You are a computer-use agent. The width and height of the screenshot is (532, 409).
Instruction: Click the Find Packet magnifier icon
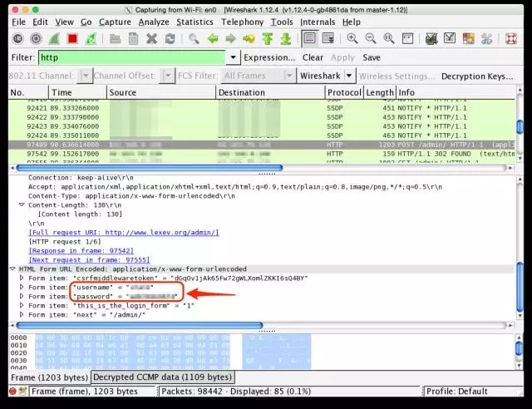click(x=194, y=38)
